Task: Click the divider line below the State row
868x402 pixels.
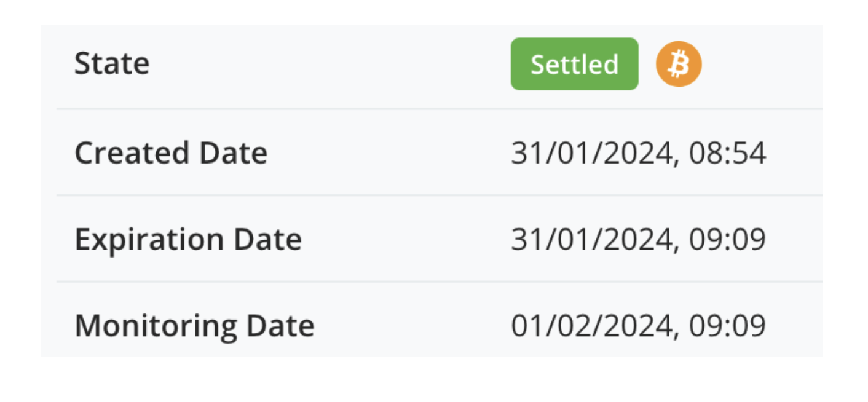Action: click(439, 109)
